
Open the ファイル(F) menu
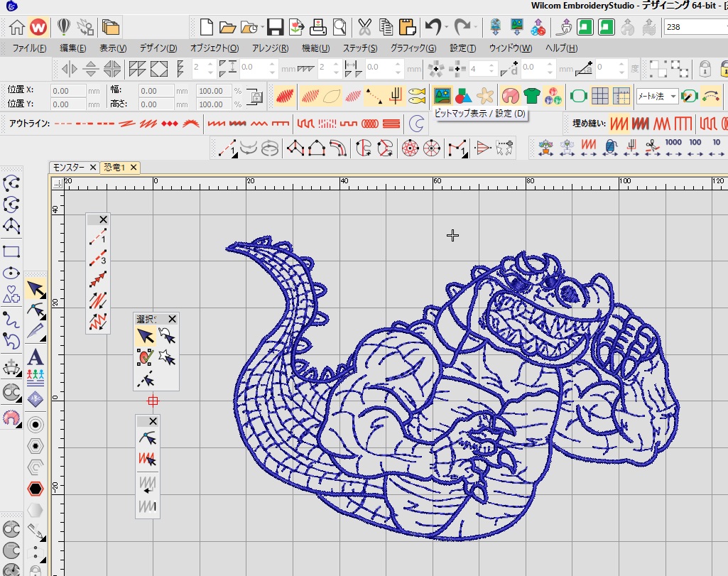coord(29,48)
